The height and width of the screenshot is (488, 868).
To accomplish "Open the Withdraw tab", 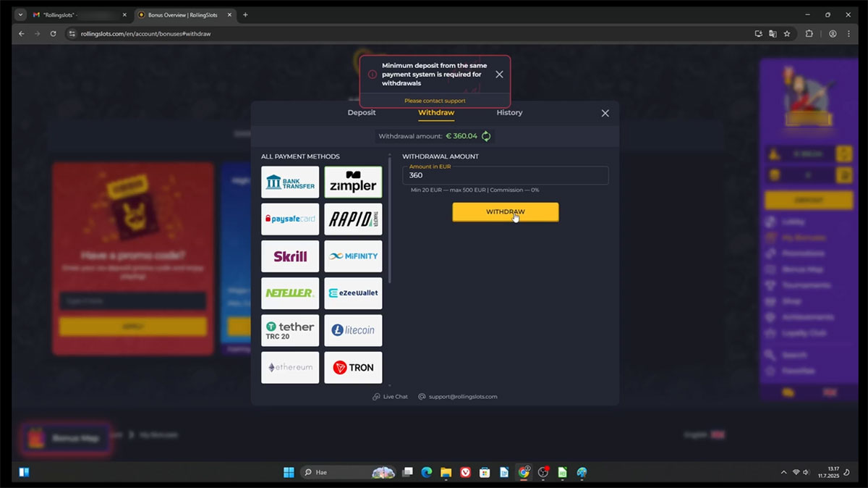I will coord(436,112).
